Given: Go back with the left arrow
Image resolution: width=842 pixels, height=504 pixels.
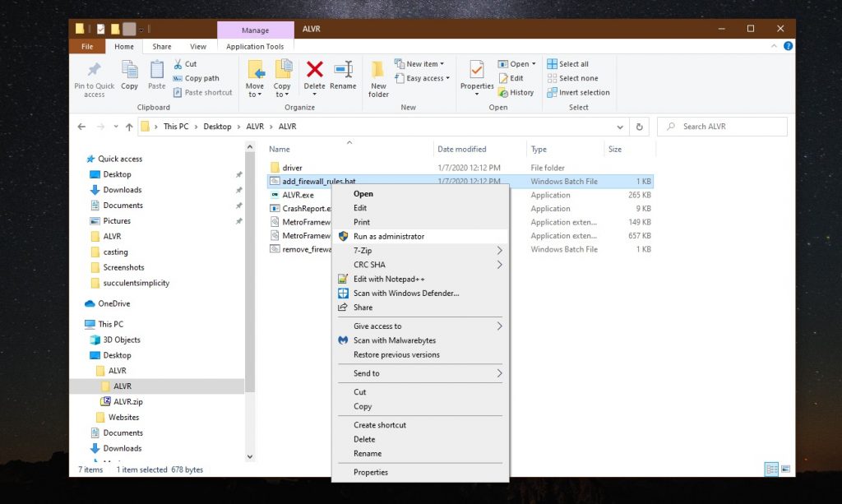Looking at the screenshot, I should 81,127.
